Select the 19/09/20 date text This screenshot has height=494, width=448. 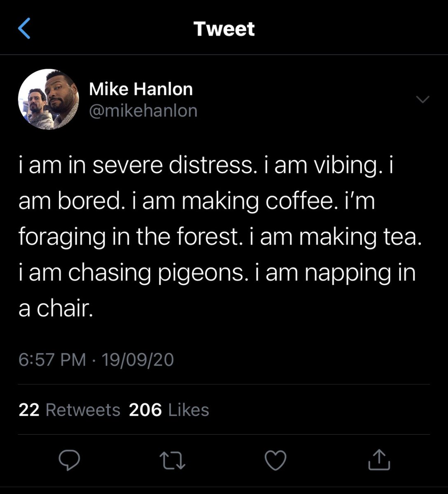point(138,359)
